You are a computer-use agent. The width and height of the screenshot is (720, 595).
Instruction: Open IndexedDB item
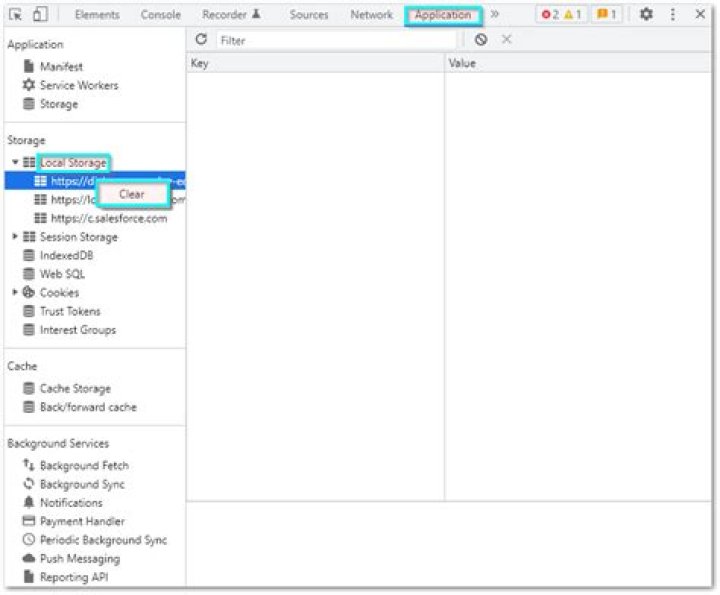click(x=67, y=256)
